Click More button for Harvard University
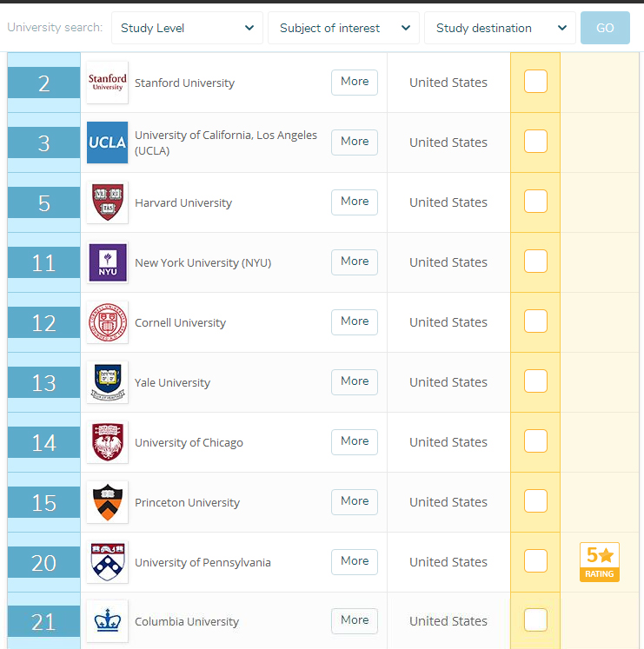 pyautogui.click(x=355, y=202)
